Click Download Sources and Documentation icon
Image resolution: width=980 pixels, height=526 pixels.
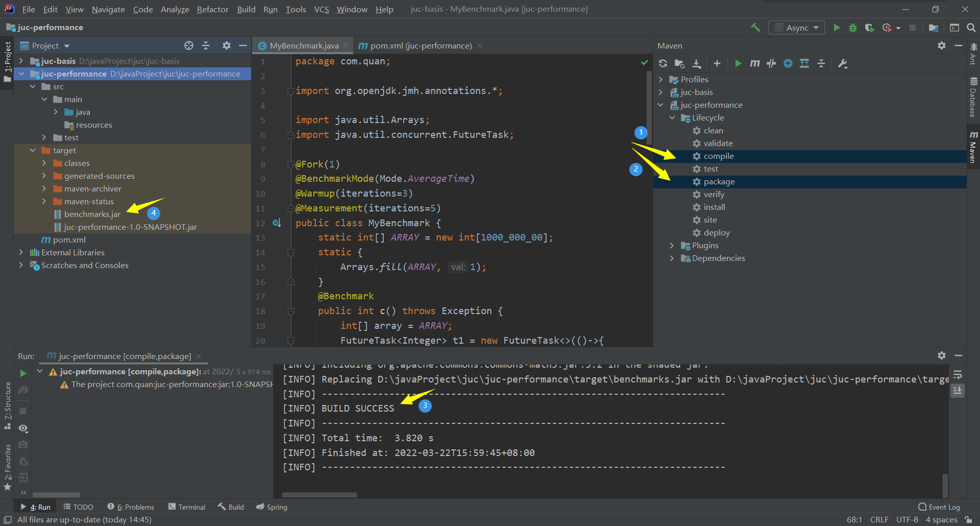tap(697, 63)
